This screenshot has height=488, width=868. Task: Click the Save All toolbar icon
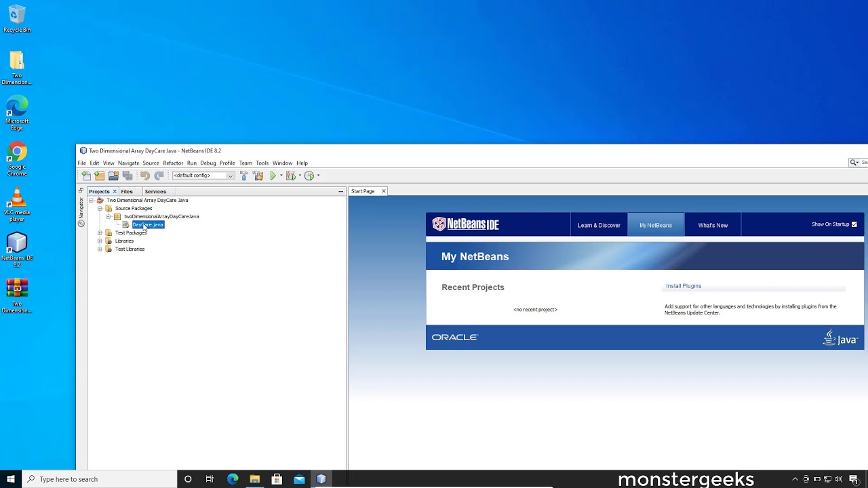[127, 176]
